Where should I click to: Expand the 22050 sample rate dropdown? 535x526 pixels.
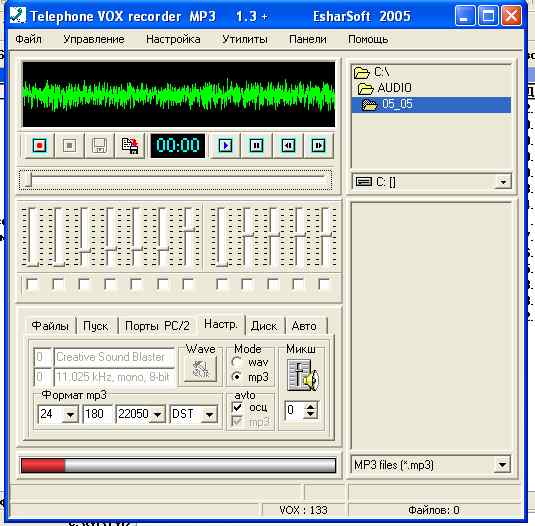click(157, 414)
